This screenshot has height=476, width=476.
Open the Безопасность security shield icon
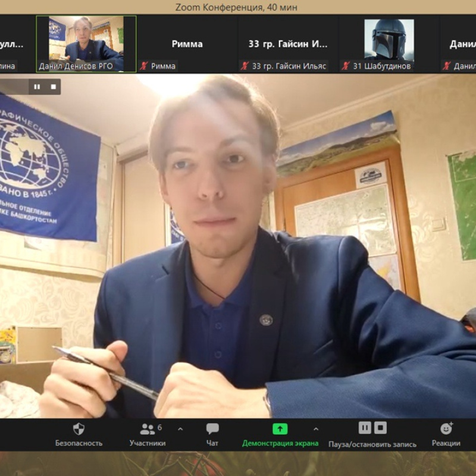(79, 429)
